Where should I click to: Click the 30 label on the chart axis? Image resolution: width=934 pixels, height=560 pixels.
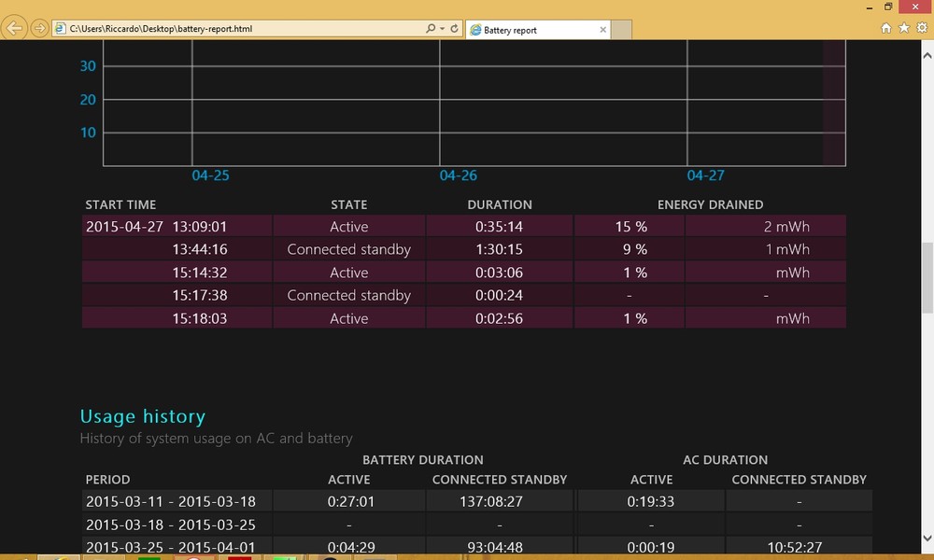[88, 66]
